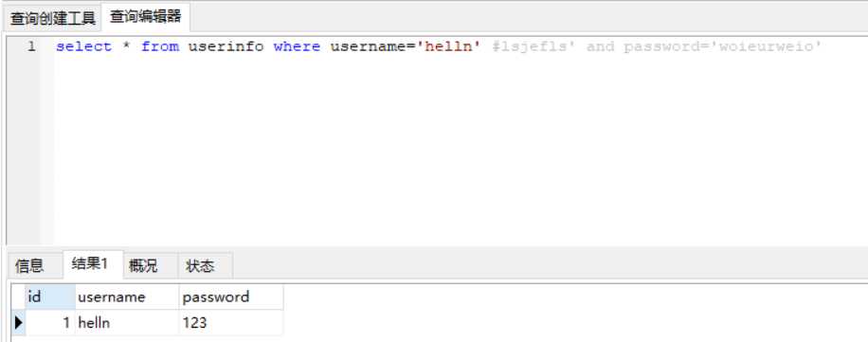The height and width of the screenshot is (342, 868).
Task: Click the string literal 'helln' in query
Action: [448, 46]
